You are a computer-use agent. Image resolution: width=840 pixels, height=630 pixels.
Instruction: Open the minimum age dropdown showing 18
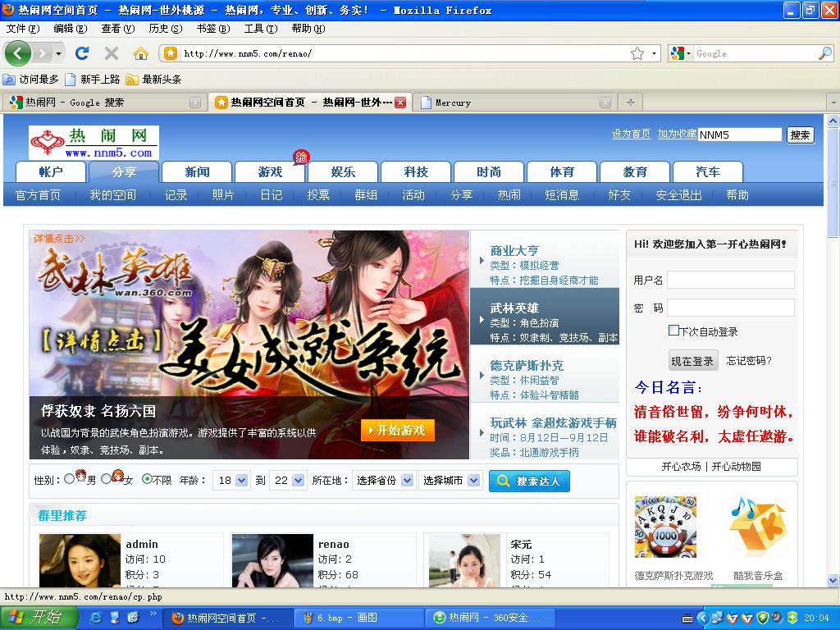pos(231,481)
